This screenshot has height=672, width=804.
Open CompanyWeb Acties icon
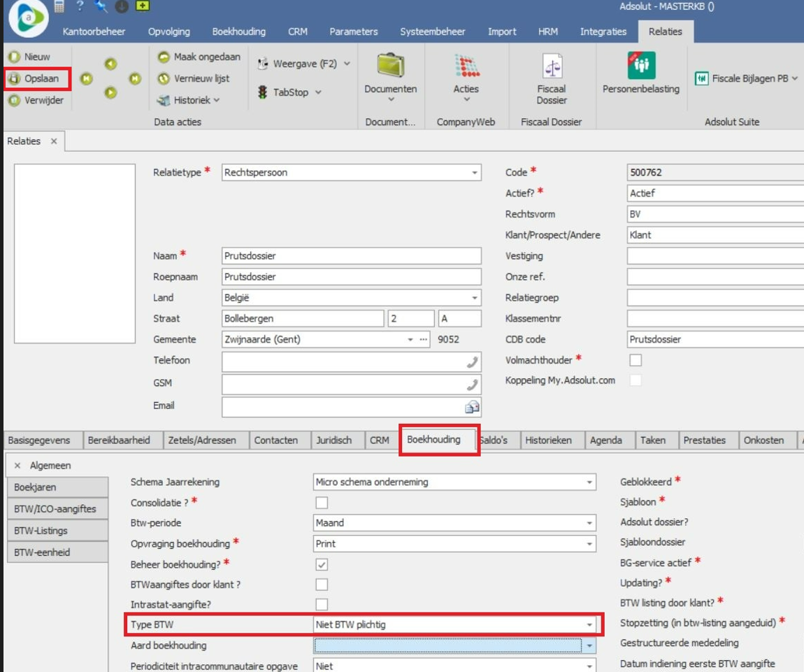coord(466,66)
